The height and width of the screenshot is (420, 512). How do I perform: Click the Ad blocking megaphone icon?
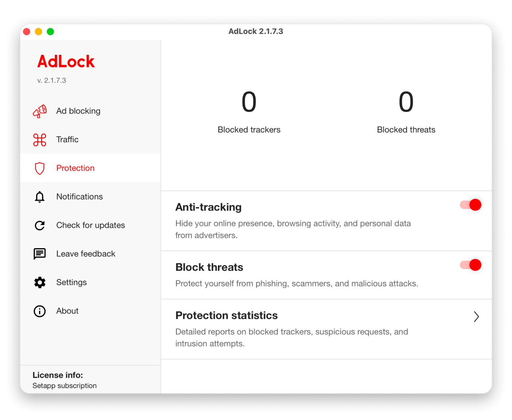click(x=40, y=111)
